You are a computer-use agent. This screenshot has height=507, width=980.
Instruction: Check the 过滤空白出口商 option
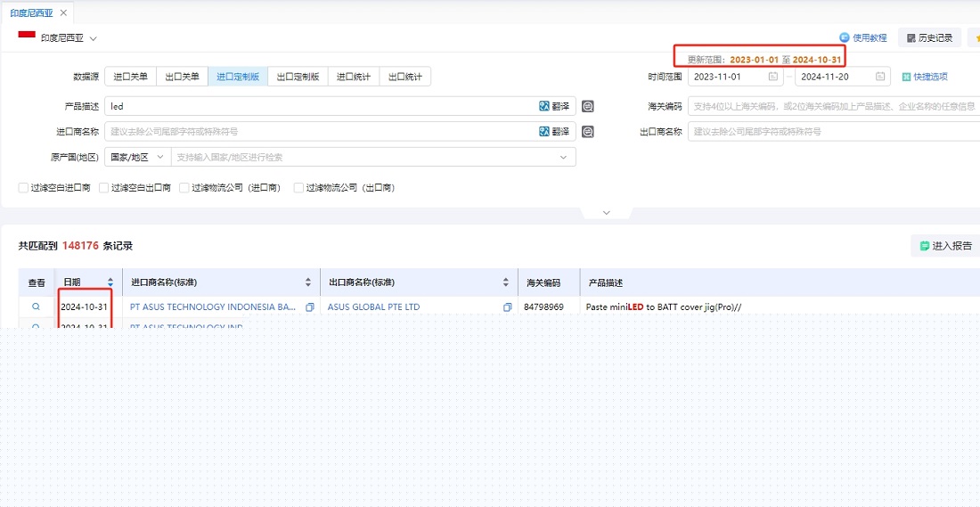(x=104, y=188)
